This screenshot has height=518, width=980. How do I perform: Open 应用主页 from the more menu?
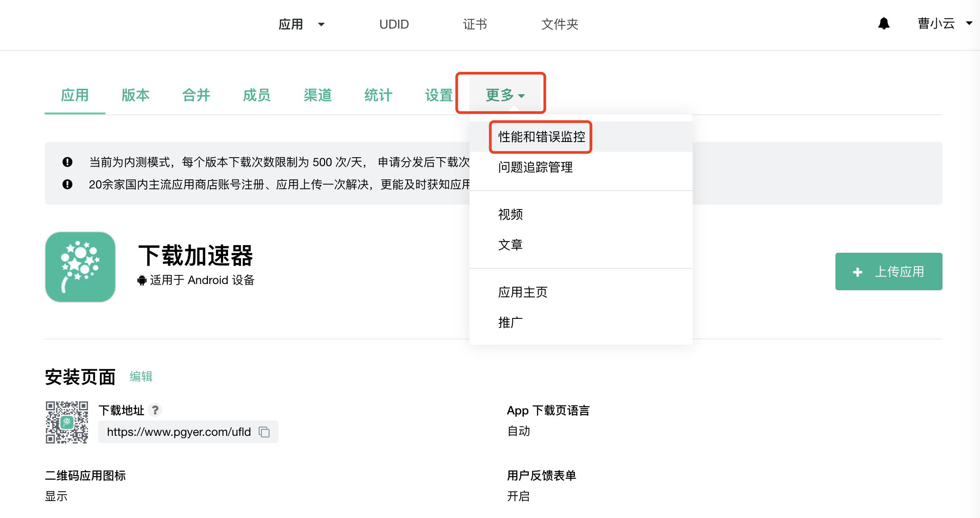point(522,292)
